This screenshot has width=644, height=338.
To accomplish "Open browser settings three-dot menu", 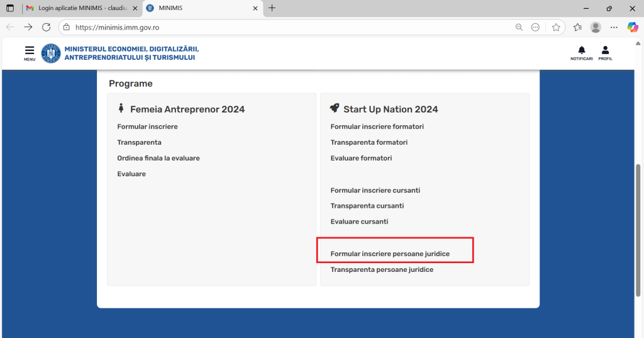I will tap(614, 27).
